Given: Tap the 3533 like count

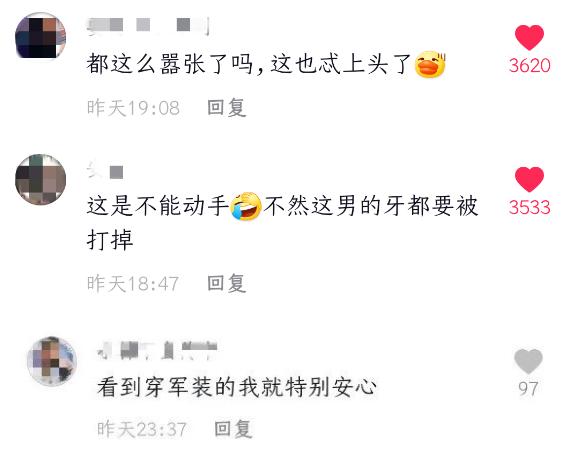Looking at the screenshot, I should point(530,207).
